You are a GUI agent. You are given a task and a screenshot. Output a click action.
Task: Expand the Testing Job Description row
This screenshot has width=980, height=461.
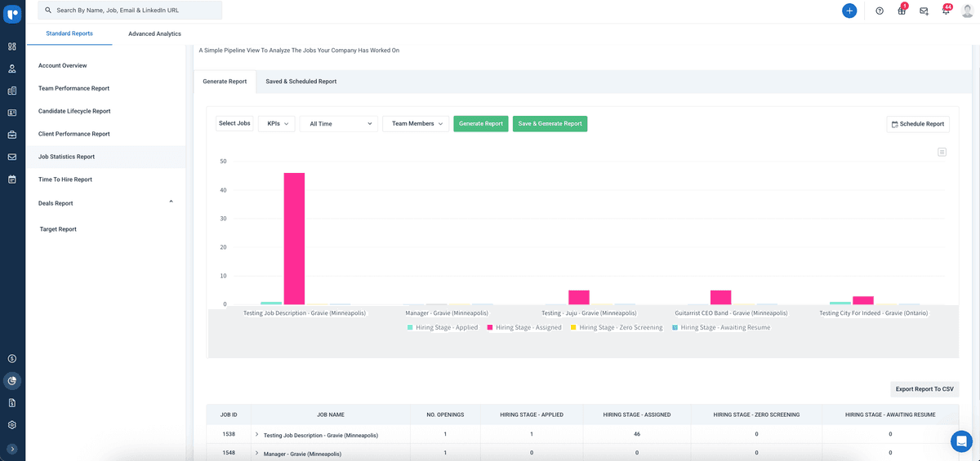(256, 435)
